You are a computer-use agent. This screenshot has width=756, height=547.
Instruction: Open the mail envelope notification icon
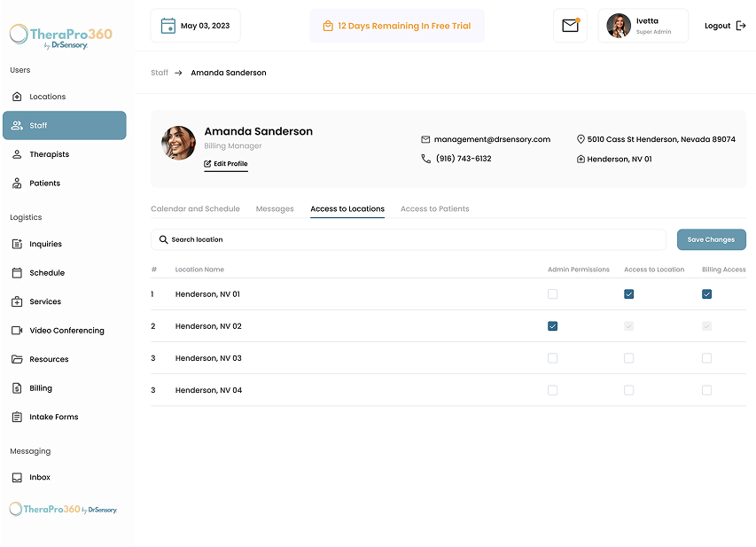tap(570, 26)
